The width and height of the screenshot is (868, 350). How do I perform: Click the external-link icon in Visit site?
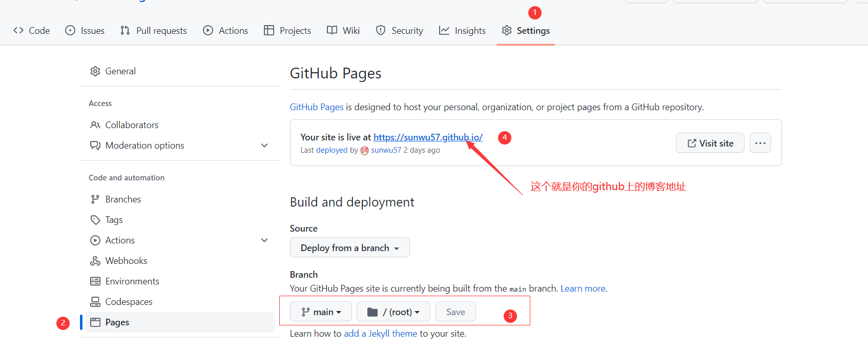[692, 143]
